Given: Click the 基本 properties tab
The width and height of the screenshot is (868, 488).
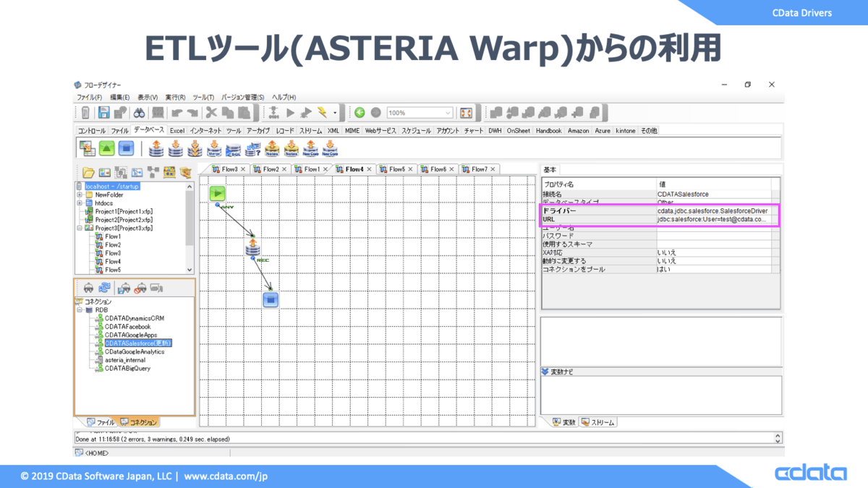Looking at the screenshot, I should 550,170.
